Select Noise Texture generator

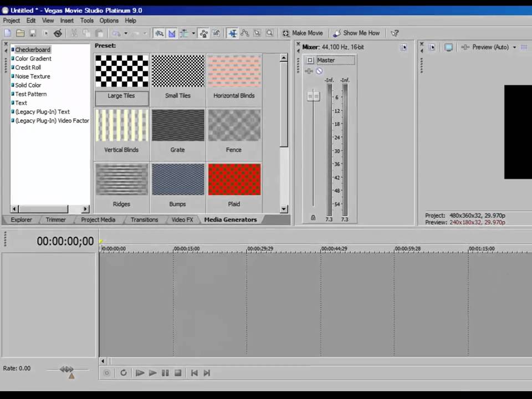[x=33, y=76]
